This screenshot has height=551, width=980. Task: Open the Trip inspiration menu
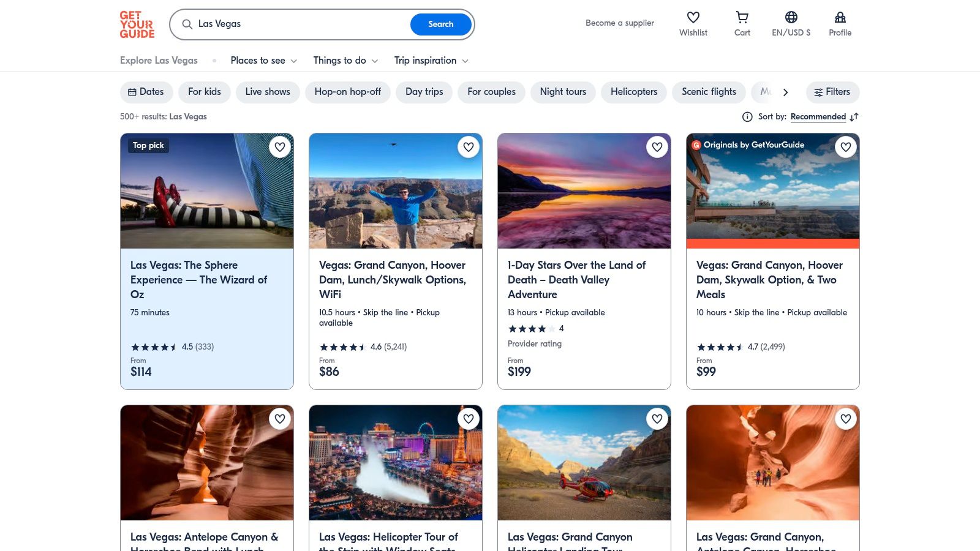(x=431, y=61)
